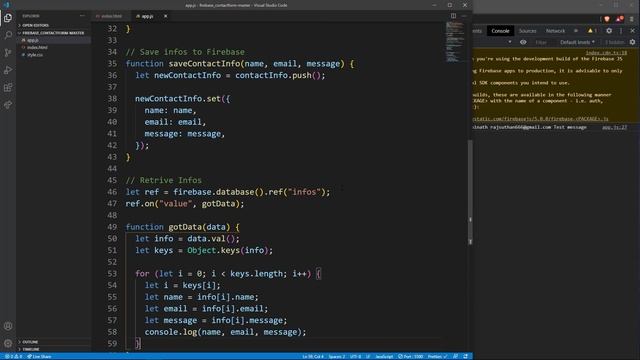Open the Run and Debug view
The width and height of the screenshot is (640, 360).
pyautogui.click(x=8, y=70)
